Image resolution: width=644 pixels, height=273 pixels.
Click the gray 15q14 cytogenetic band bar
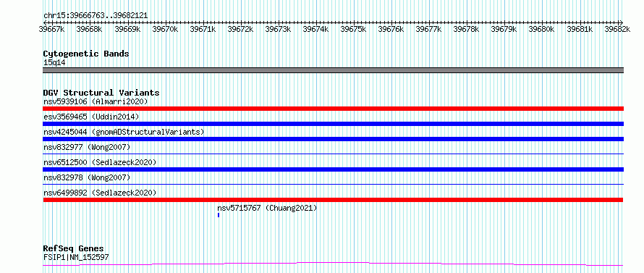[x=333, y=70]
